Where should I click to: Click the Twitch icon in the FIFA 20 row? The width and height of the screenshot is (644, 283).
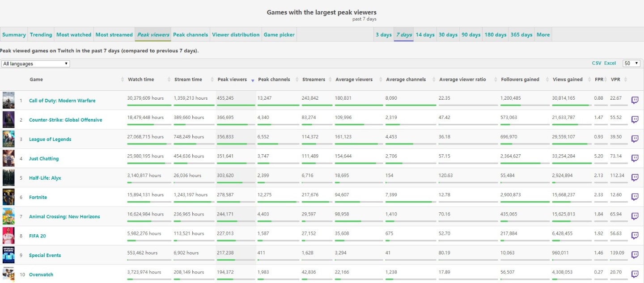tap(635, 236)
